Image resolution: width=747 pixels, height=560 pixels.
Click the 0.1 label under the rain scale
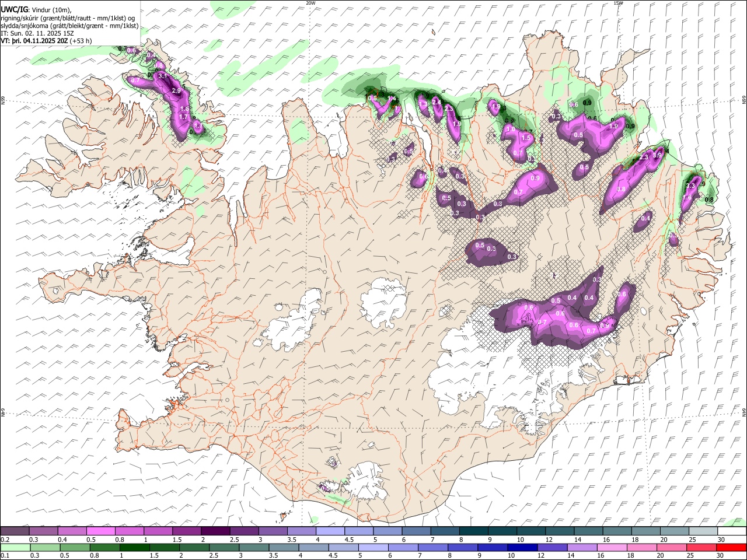(4, 555)
